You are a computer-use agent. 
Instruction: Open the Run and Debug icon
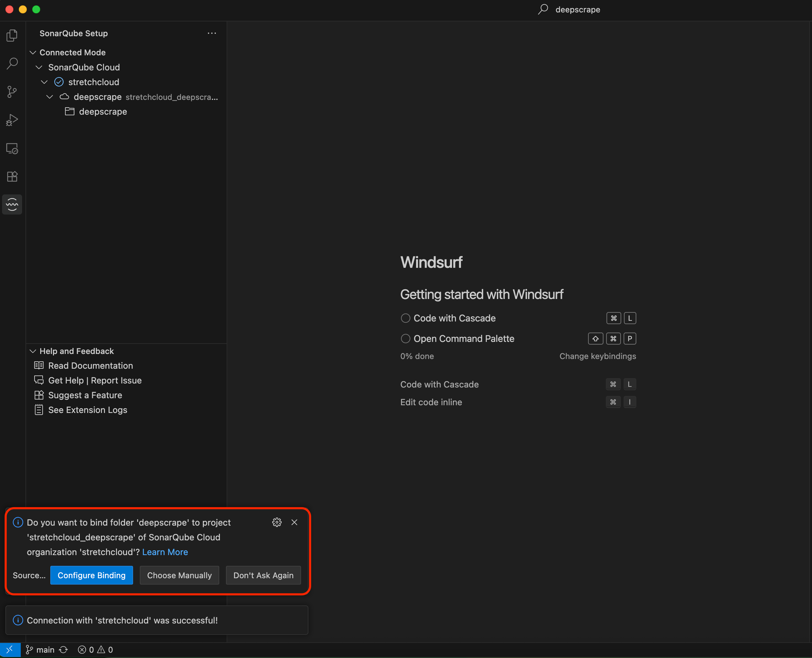12,120
